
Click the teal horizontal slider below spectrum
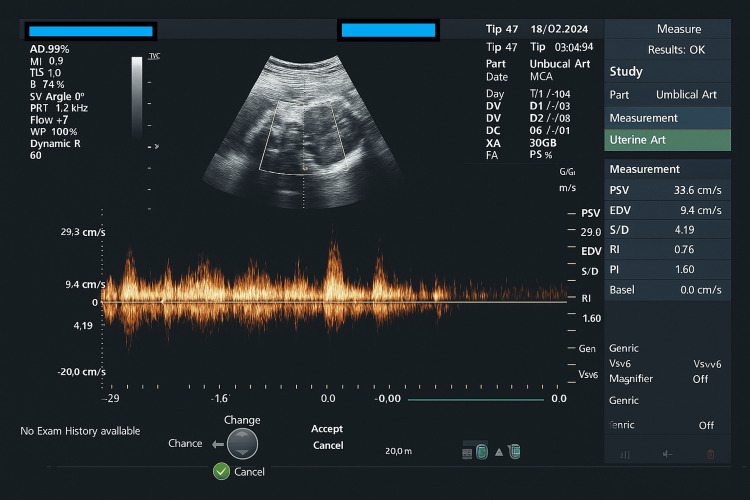476,400
